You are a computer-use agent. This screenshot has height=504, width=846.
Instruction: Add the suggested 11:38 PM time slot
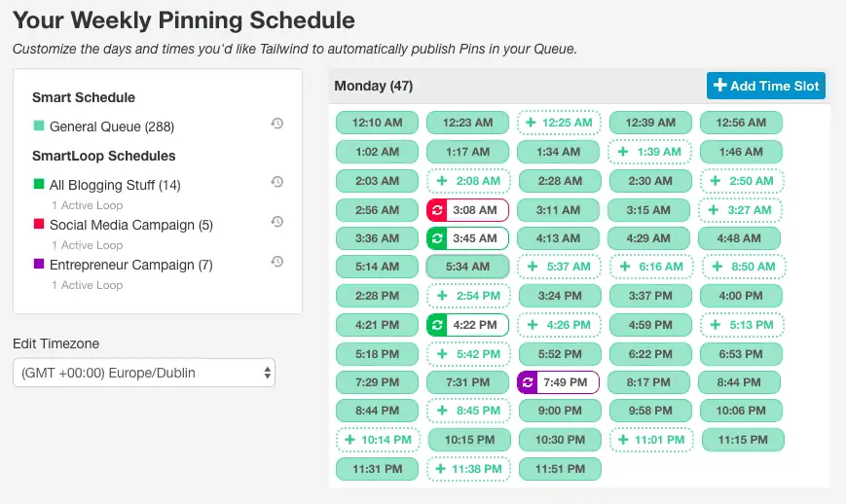pos(468,469)
